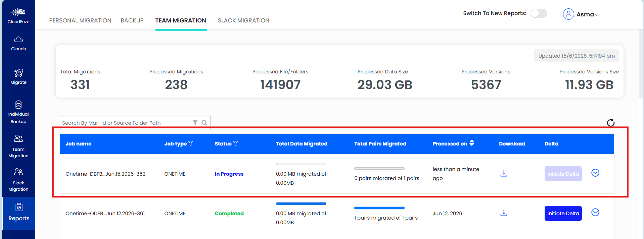Open the Clouds sidebar section

(x=18, y=44)
